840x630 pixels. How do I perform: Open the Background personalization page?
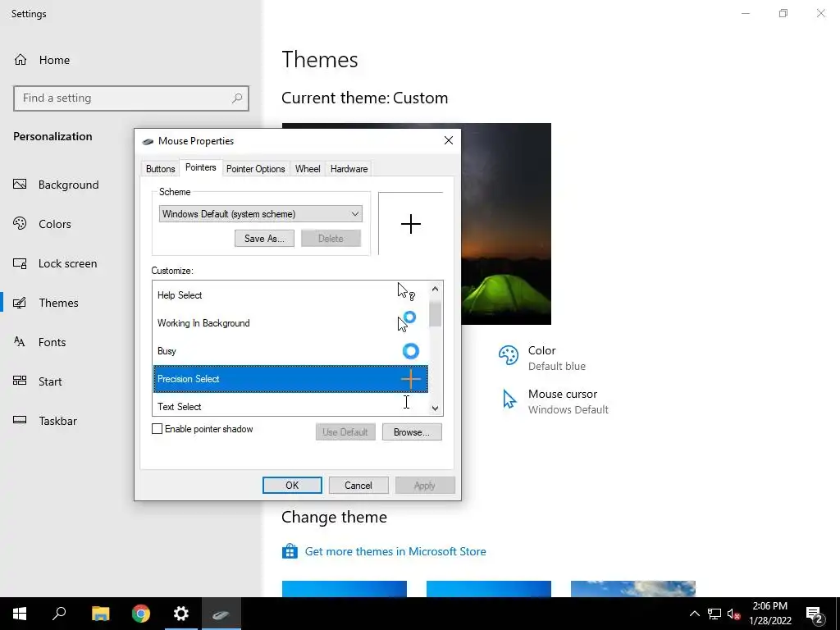[57, 185]
